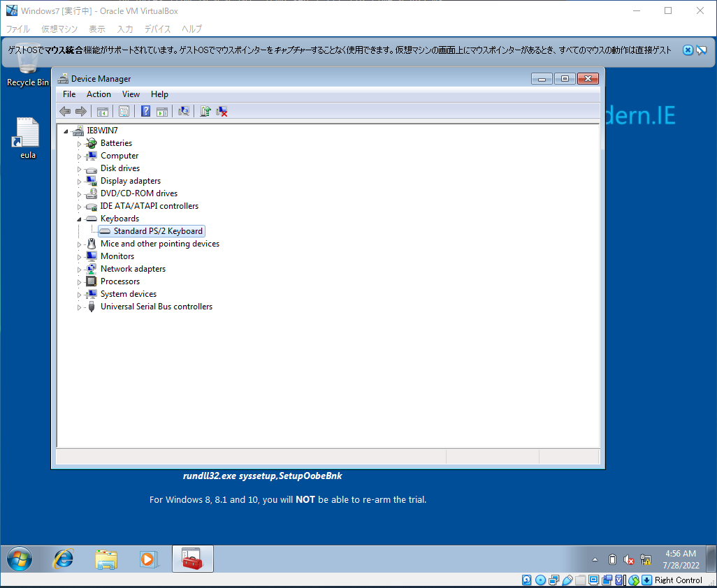Viewport: 717px width, 588px height.
Task: Select the eula shortcut on the desktop
Action: click(x=27, y=138)
